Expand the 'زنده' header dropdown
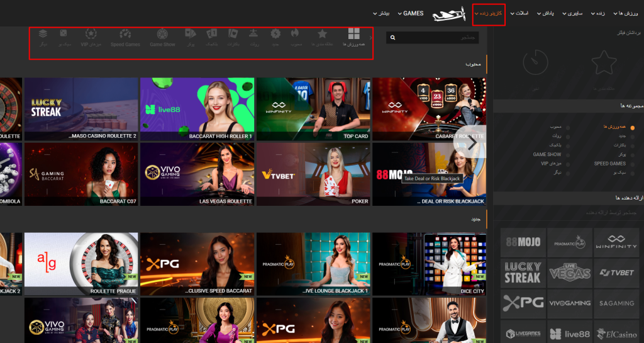Image resolution: width=644 pixels, height=343 pixels. [x=597, y=14]
